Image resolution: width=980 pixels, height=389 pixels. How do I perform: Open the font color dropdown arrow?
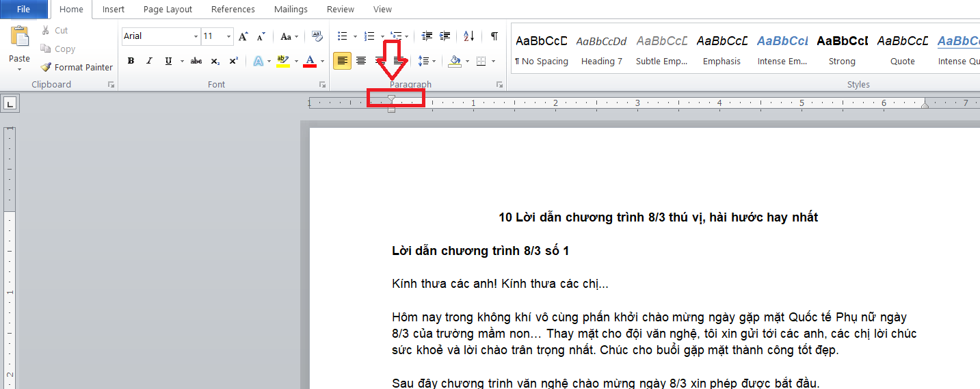(322, 61)
